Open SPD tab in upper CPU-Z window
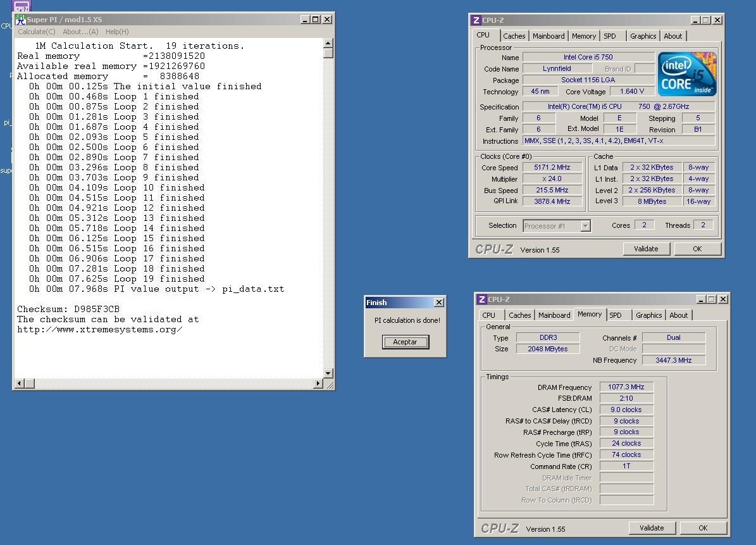756x545 pixels. (x=610, y=36)
